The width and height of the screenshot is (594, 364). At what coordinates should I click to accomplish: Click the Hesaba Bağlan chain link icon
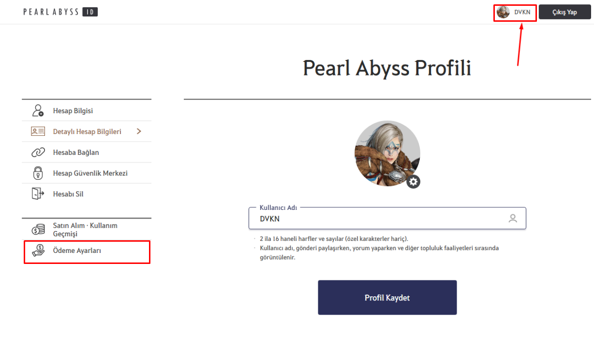point(38,152)
